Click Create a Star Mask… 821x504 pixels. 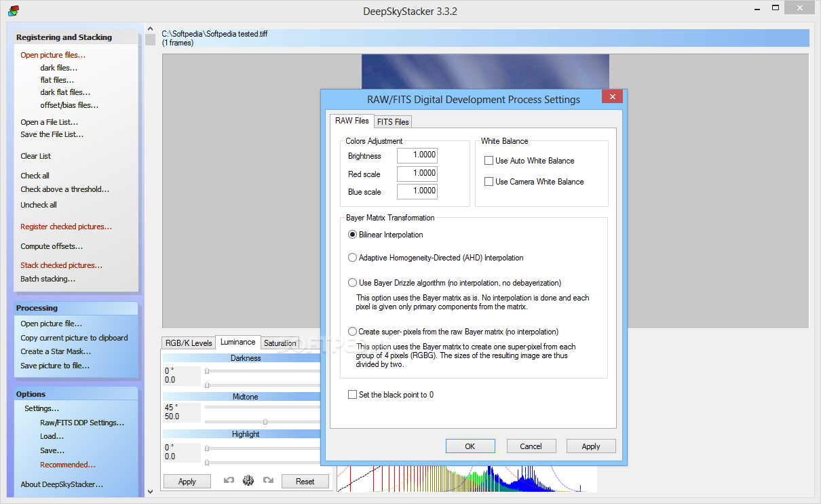[56, 351]
